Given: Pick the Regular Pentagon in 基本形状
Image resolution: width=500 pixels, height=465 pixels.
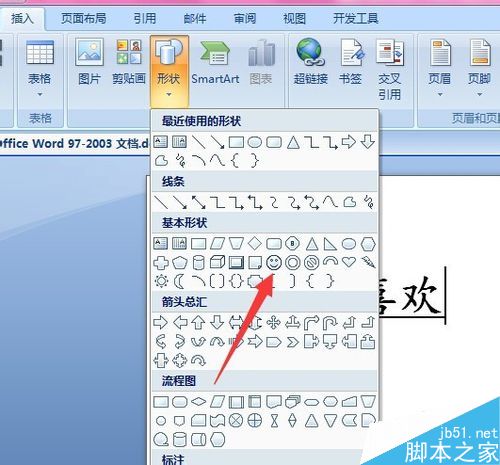Looking at the screenshot, I should 180,263.
